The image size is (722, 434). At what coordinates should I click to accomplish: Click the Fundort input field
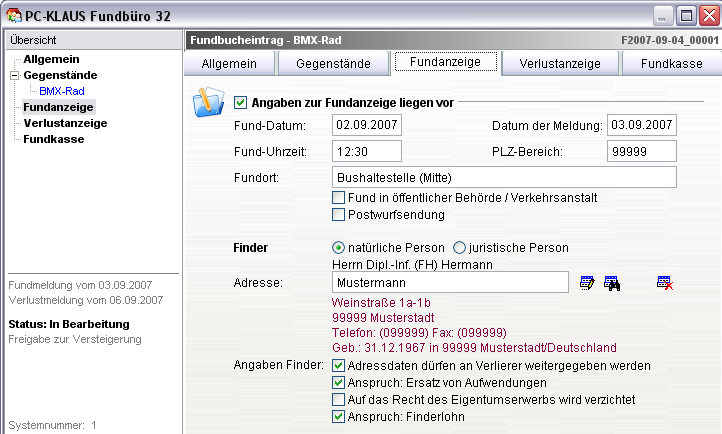coord(504,177)
